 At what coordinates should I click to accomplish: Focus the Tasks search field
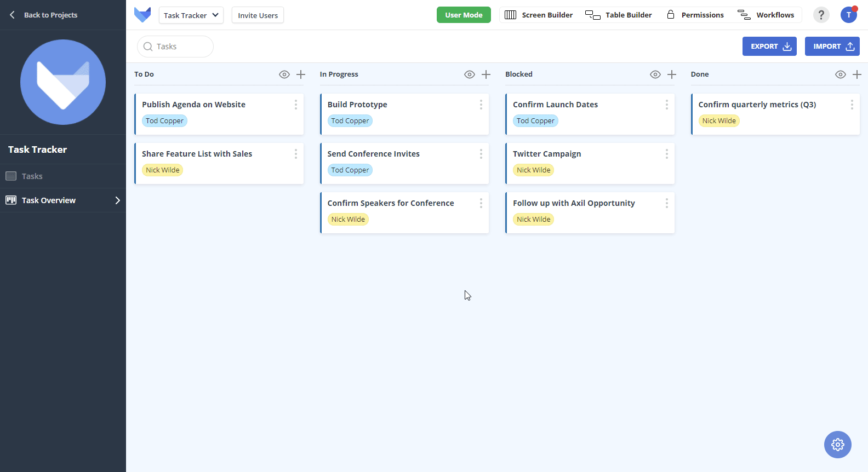tap(175, 47)
